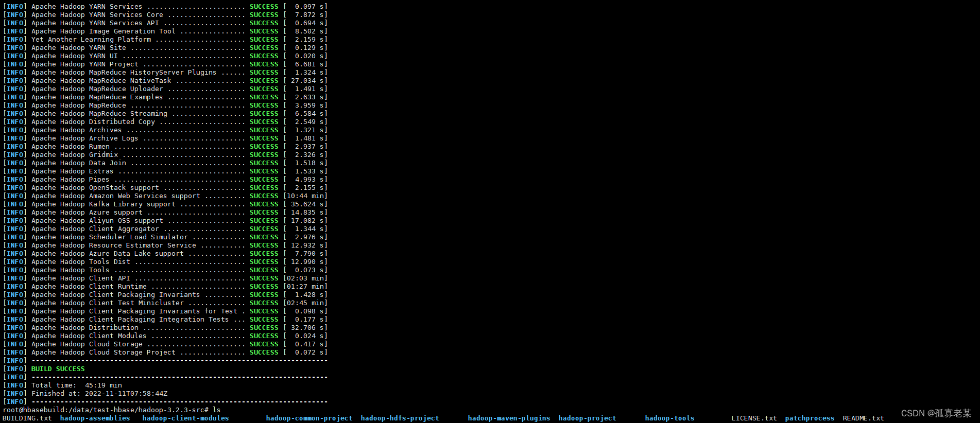Screen dimensions: 980x423
Task: Click the '35.624 s' build duration
Action: tap(307, 204)
